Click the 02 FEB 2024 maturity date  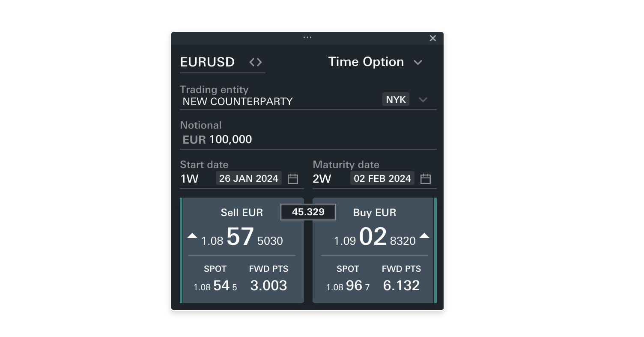tap(382, 178)
